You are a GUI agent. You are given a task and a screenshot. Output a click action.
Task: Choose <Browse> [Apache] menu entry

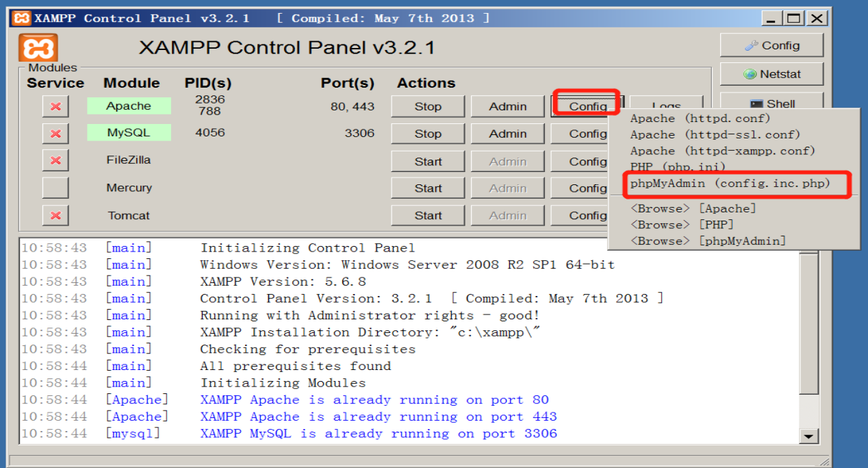[693, 208]
